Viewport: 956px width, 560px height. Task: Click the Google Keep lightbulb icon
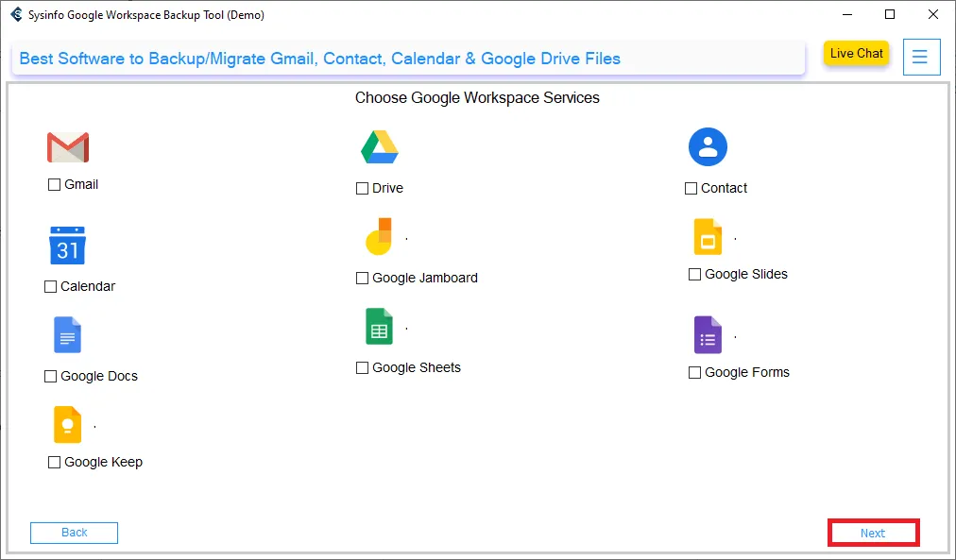click(x=67, y=425)
